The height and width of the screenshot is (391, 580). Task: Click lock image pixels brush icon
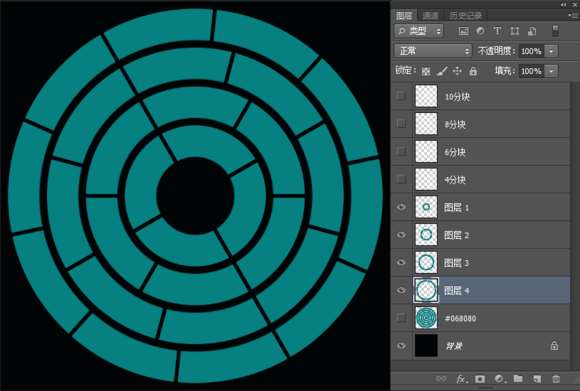(442, 71)
